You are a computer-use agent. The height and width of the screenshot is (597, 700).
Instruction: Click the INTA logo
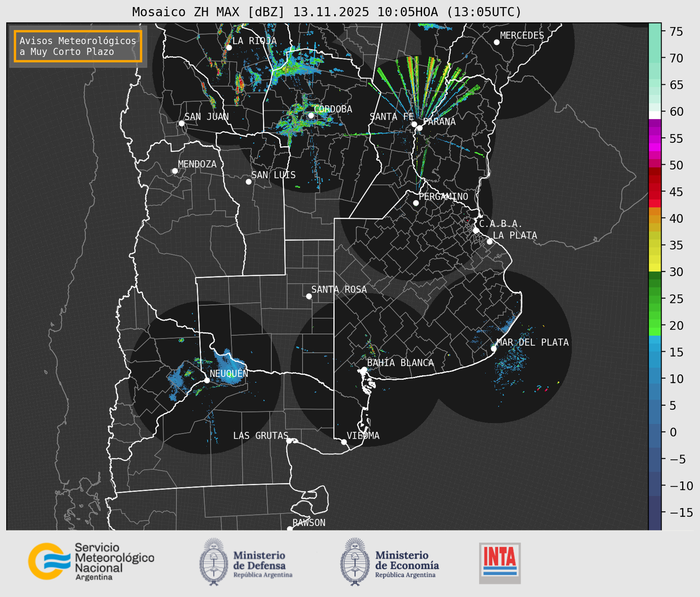click(x=500, y=563)
